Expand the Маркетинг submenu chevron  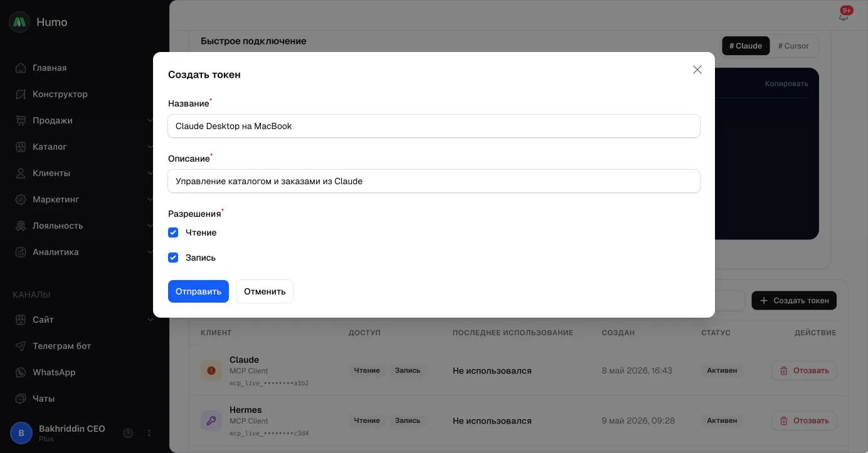click(x=150, y=199)
